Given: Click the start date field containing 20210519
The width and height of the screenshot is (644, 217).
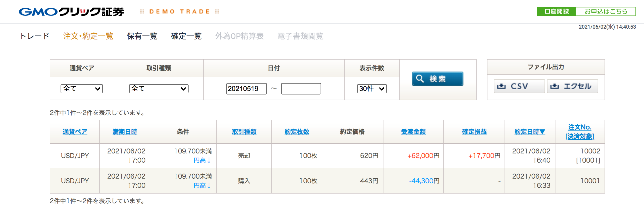Looking at the screenshot, I should click(x=246, y=89).
